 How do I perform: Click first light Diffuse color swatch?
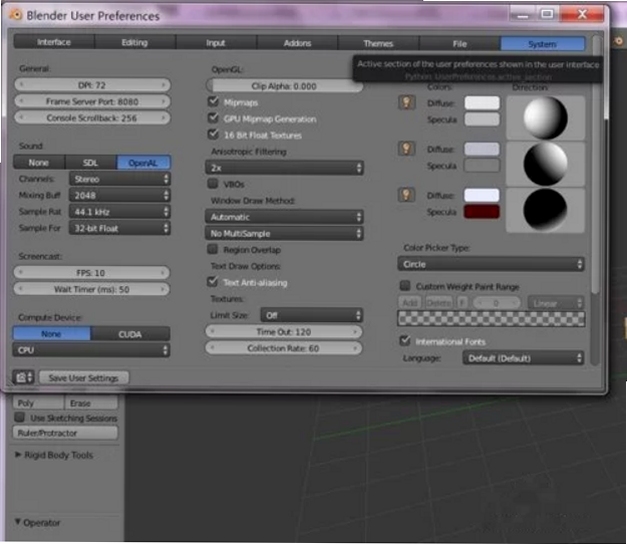point(482,103)
